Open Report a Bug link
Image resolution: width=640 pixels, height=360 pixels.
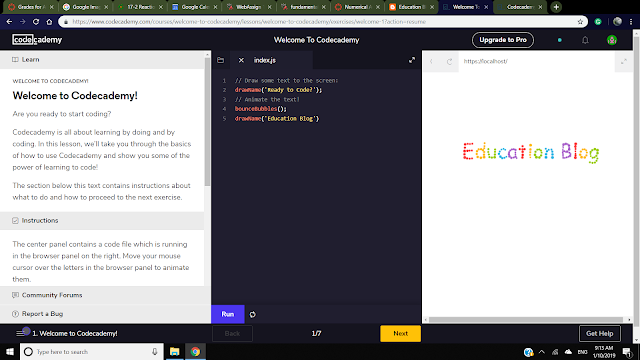pos(42,314)
